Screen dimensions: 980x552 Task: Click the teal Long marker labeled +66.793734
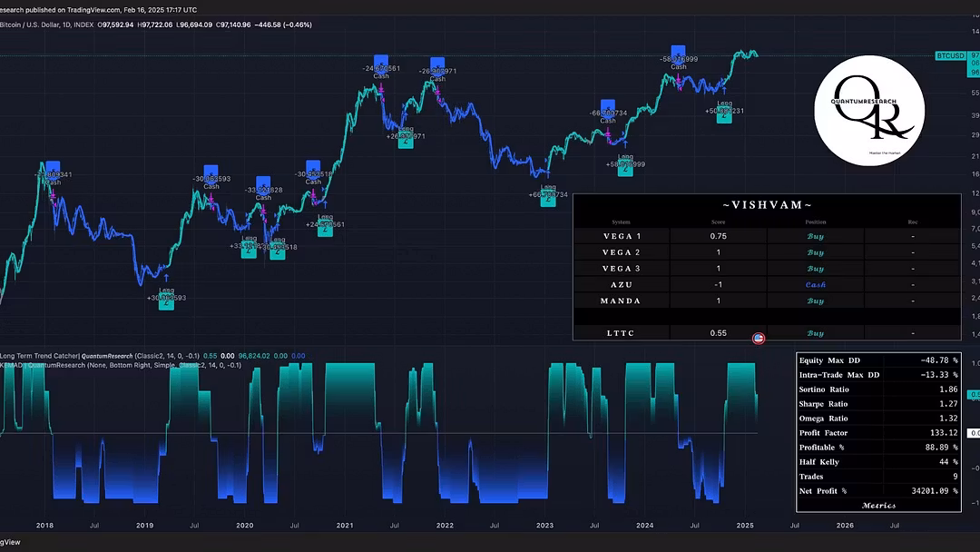548,200
